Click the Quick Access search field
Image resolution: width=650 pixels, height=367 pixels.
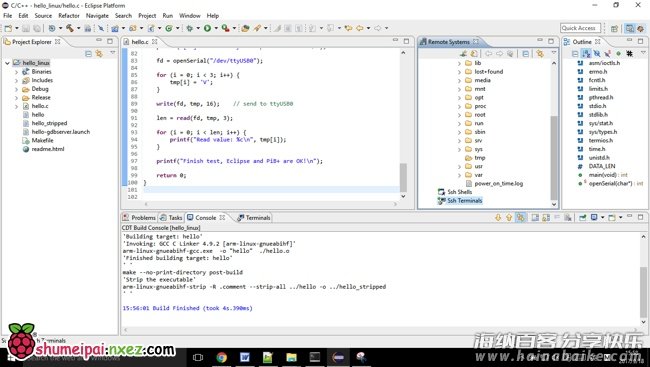[x=580, y=28]
